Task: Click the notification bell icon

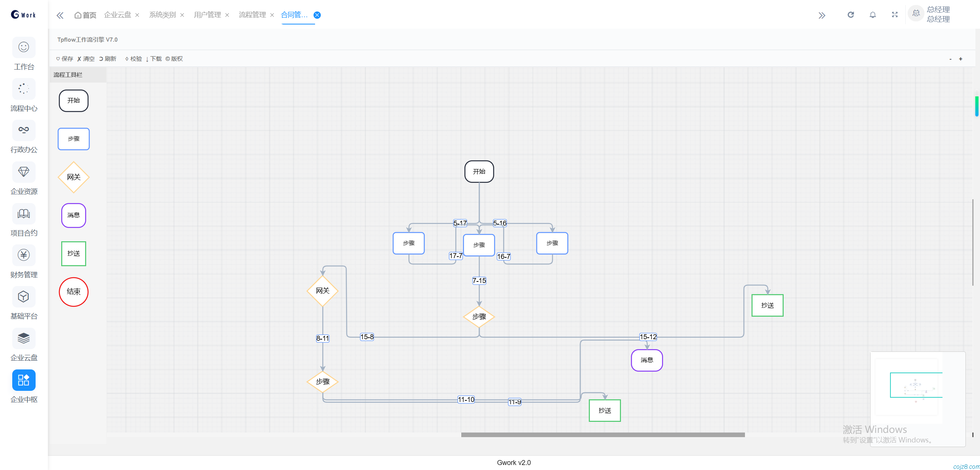Action: [x=872, y=15]
